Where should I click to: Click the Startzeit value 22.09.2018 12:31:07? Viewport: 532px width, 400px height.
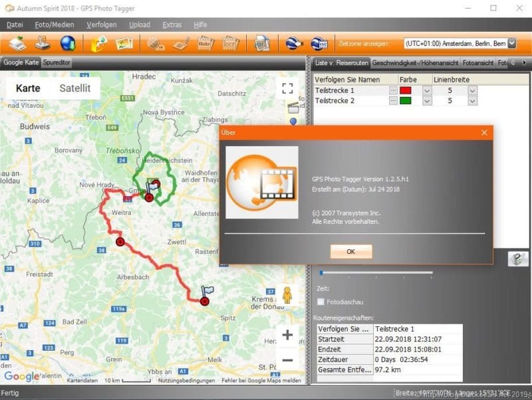(x=408, y=340)
